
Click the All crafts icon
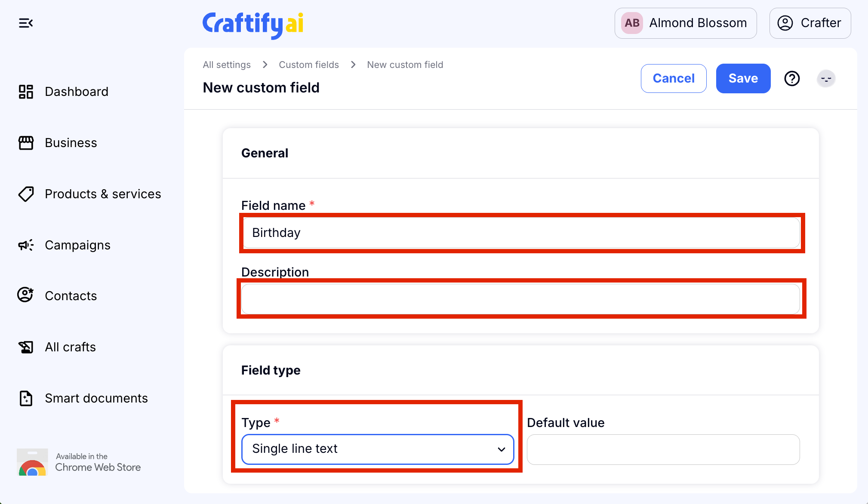coord(26,347)
